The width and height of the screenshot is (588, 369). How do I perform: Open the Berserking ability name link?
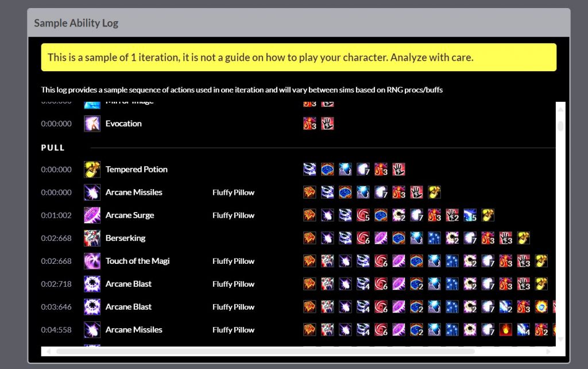(125, 238)
